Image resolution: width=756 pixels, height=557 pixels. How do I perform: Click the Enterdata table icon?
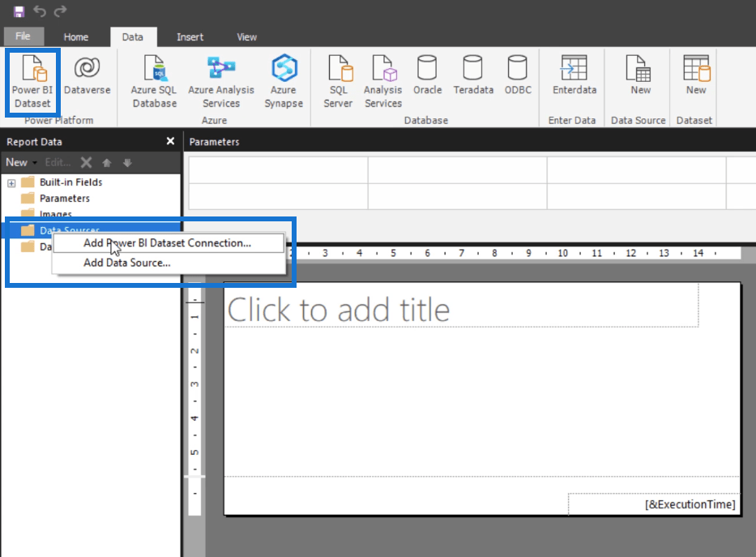tap(574, 75)
